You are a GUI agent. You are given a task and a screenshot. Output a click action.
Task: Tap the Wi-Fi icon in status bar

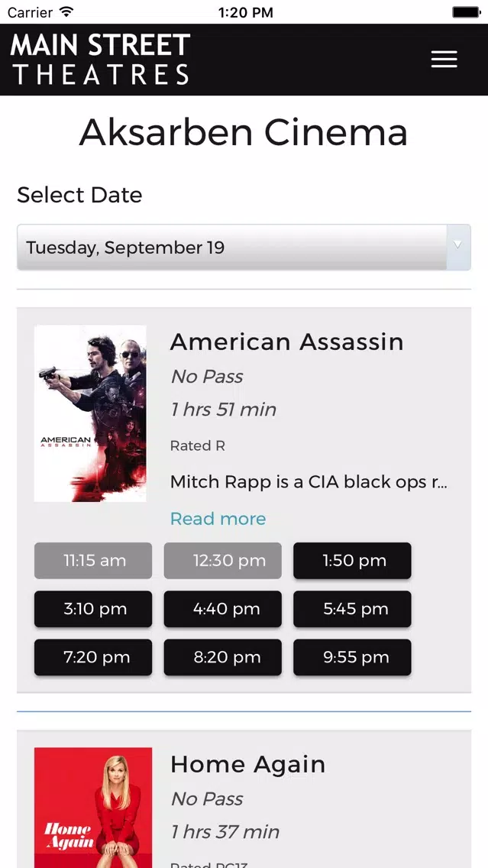66,12
